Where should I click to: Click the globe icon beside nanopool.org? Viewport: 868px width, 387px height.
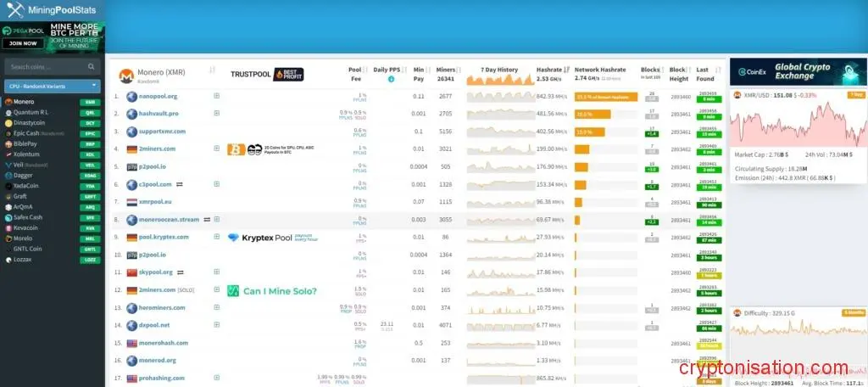point(131,97)
